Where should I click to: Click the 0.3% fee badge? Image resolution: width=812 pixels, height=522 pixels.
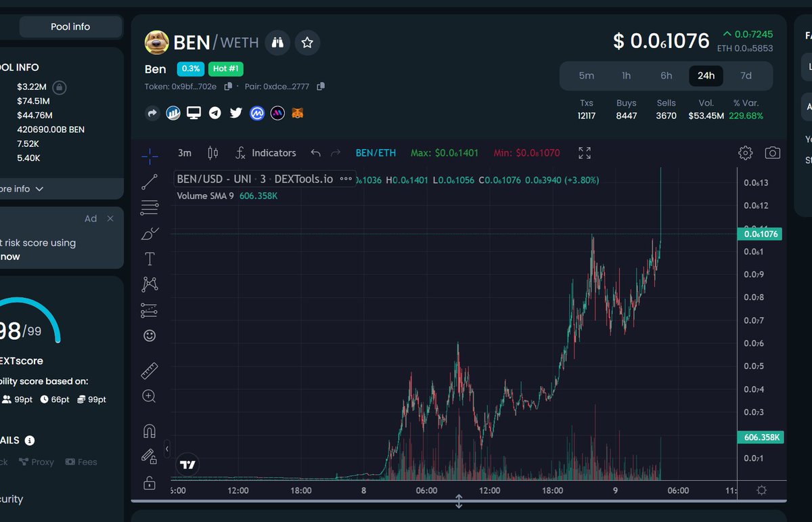(x=191, y=68)
